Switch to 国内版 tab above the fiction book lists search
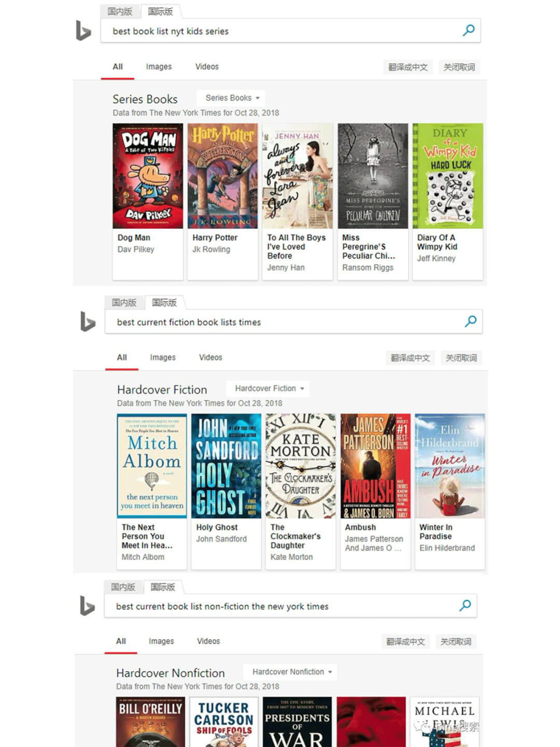This screenshot has width=560, height=747. 124,302
